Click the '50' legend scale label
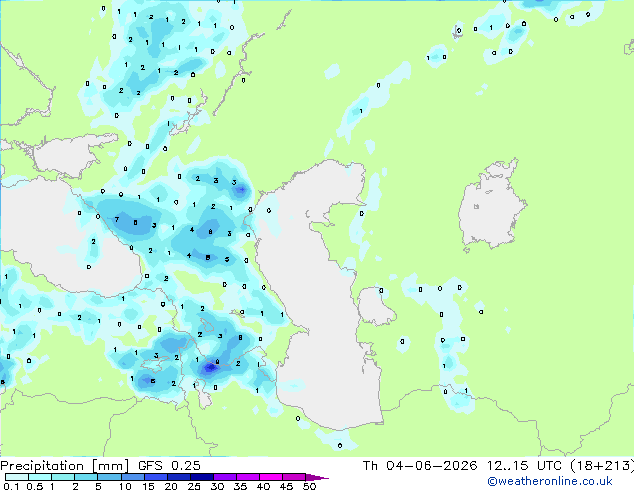The width and height of the screenshot is (634, 490). coord(310,486)
